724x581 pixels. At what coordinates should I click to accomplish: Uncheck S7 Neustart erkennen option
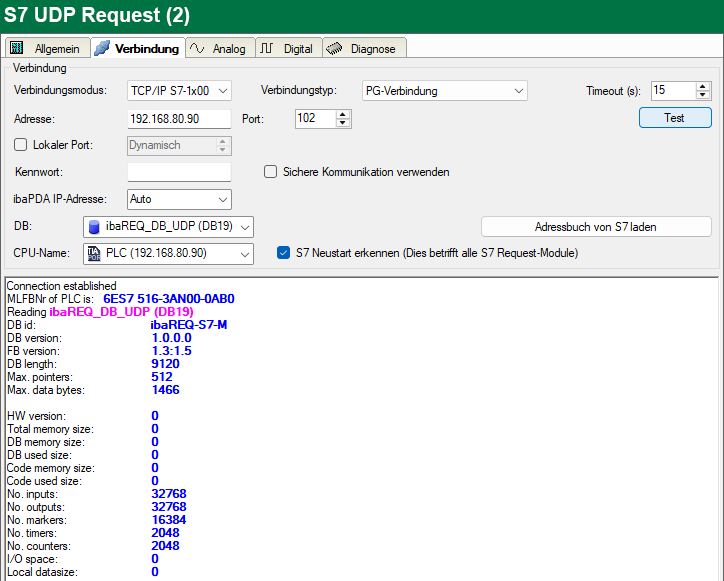[x=283, y=253]
